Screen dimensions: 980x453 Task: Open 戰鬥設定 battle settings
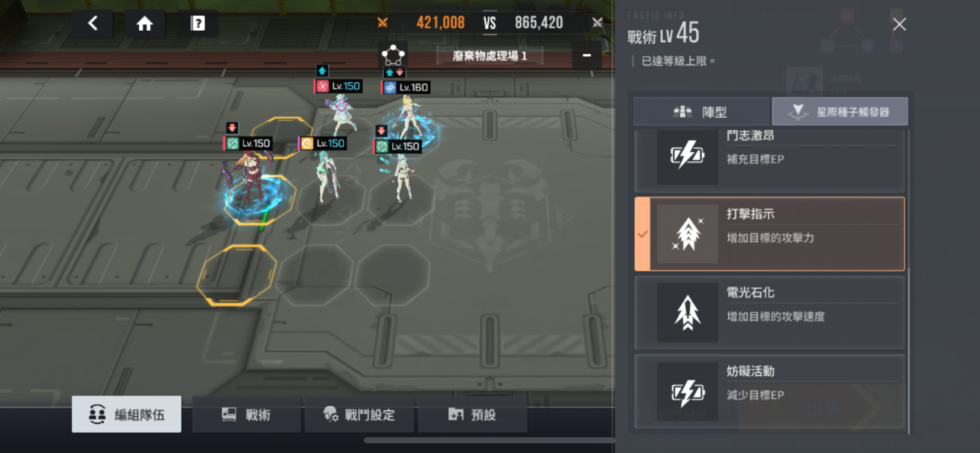(x=359, y=414)
